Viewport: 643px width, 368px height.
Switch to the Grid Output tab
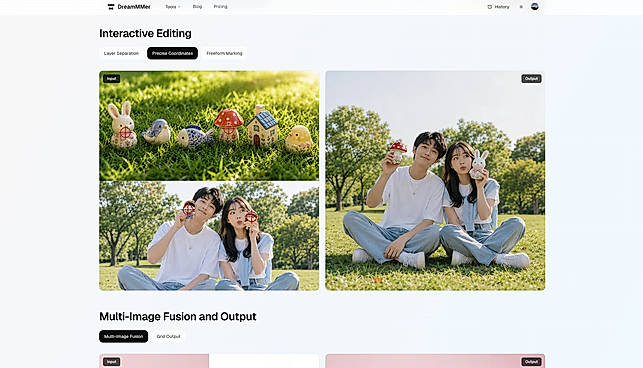tap(169, 336)
